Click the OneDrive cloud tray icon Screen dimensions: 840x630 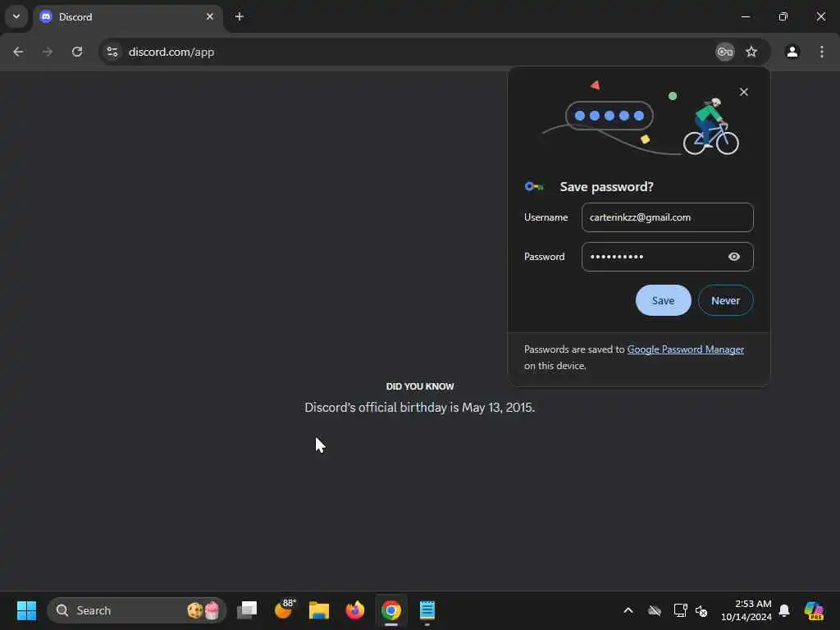coord(654,610)
